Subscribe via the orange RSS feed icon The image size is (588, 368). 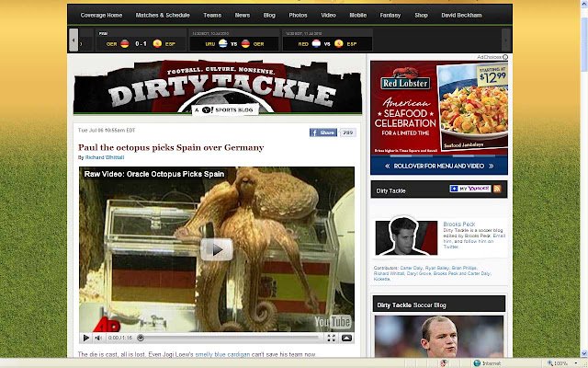pyautogui.click(x=497, y=189)
